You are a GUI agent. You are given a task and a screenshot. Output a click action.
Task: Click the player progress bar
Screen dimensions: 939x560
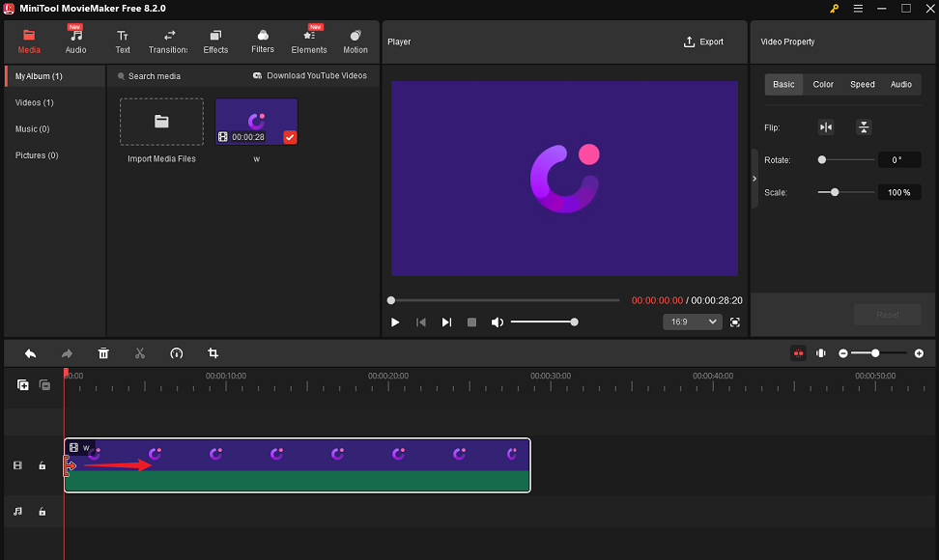tap(503, 300)
